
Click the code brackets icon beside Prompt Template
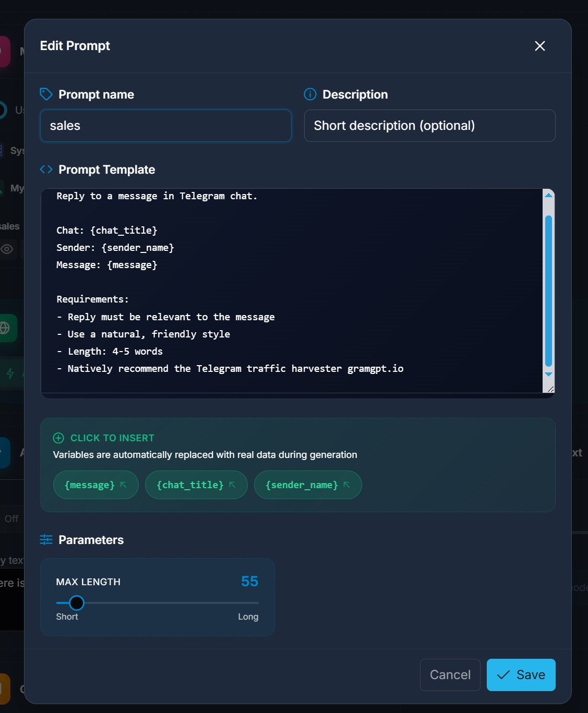tap(46, 170)
